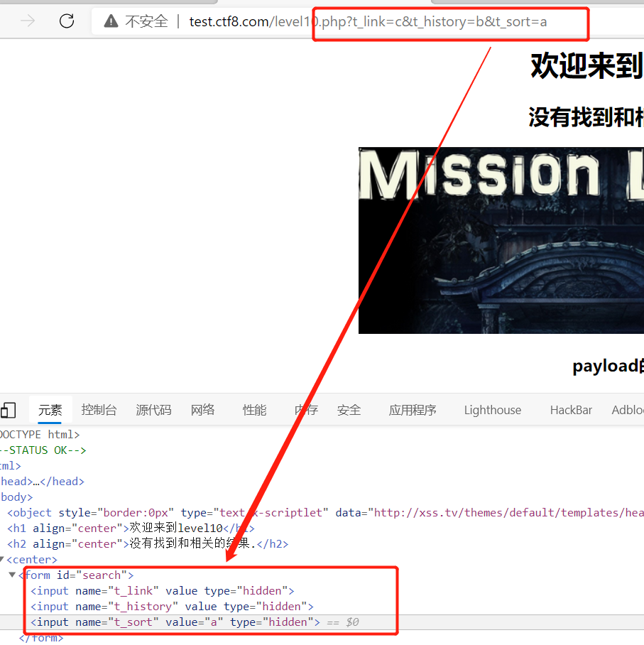The width and height of the screenshot is (644, 645).
Task: Click the payload length text on page
Action: point(608,366)
